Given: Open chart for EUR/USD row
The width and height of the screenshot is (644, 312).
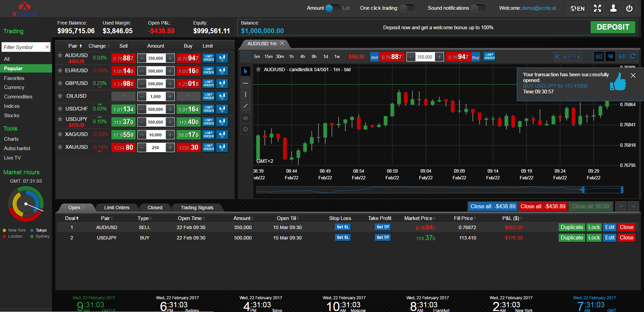Looking at the screenshot, I should coord(222,71).
